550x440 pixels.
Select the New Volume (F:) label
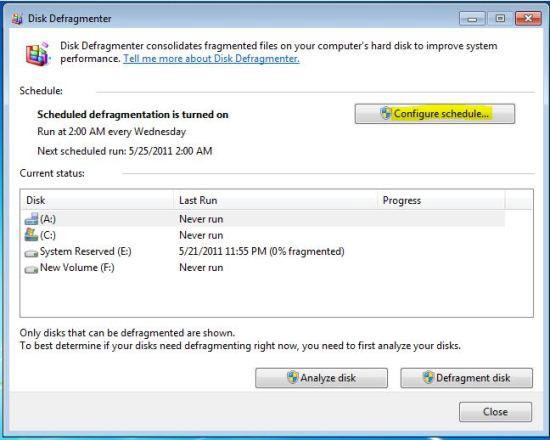[x=77, y=267]
